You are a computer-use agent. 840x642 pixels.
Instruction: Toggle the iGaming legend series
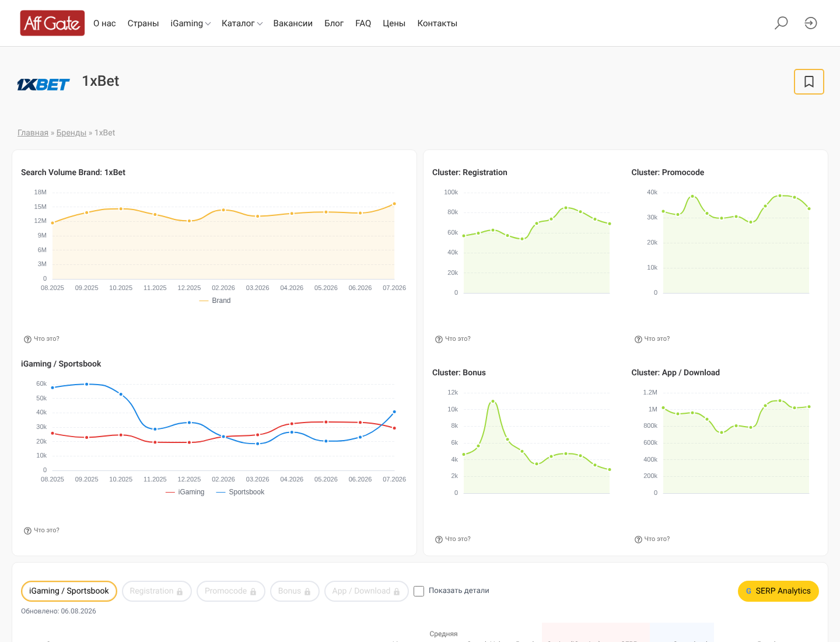tap(185, 492)
